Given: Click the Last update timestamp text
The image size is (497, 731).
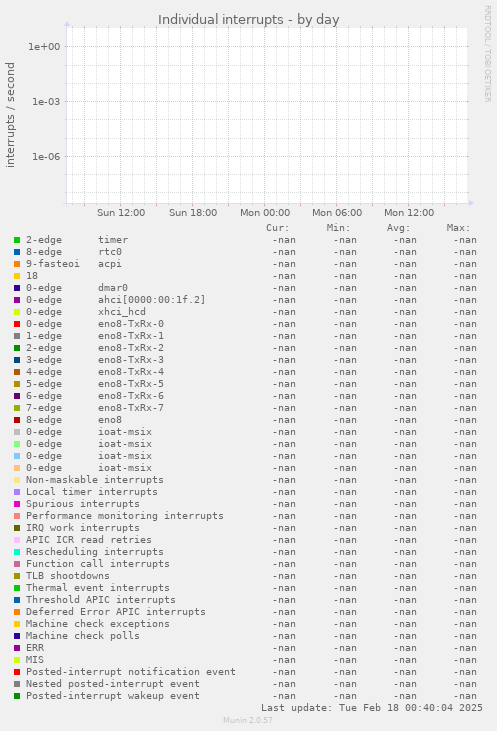Looking at the screenshot, I should (372, 708).
